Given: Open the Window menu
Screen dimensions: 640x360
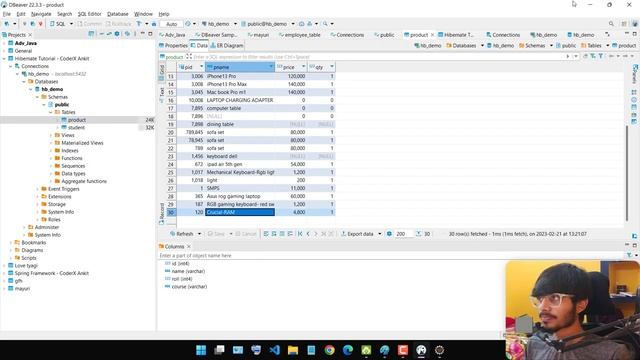Looking at the screenshot, I should pyautogui.click(x=143, y=14).
